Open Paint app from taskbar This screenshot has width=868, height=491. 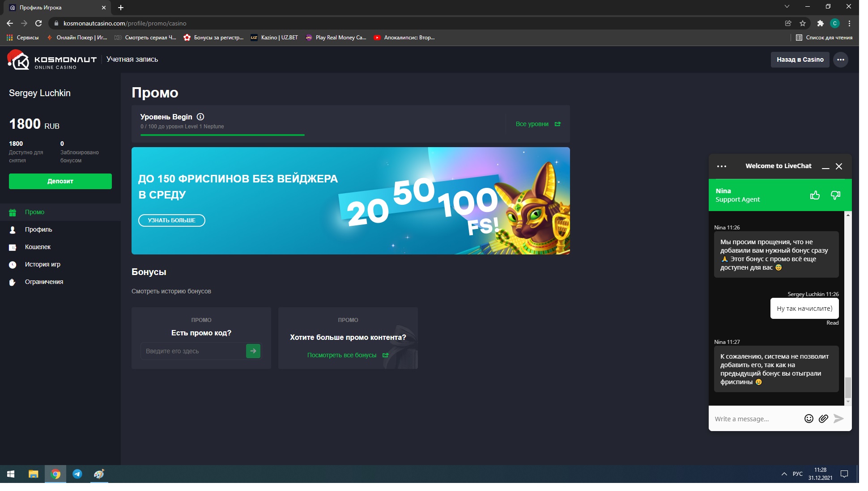pos(99,474)
